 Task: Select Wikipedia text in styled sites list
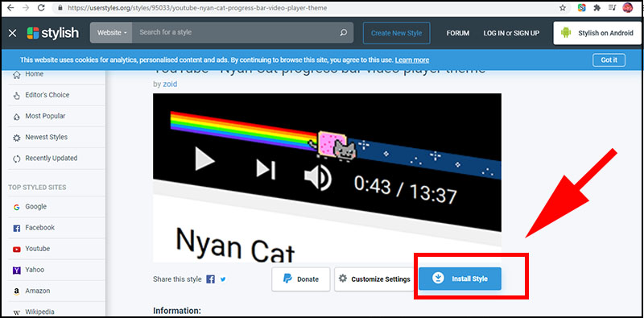pyautogui.click(x=39, y=312)
